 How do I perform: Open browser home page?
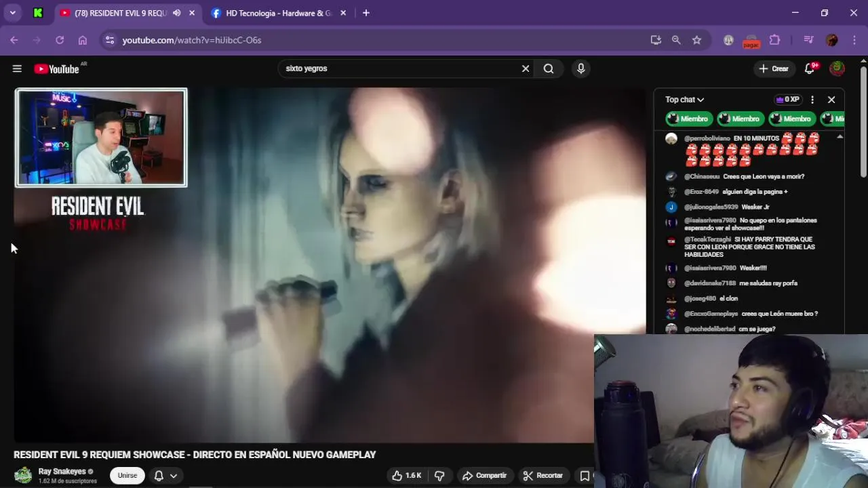[x=83, y=40]
